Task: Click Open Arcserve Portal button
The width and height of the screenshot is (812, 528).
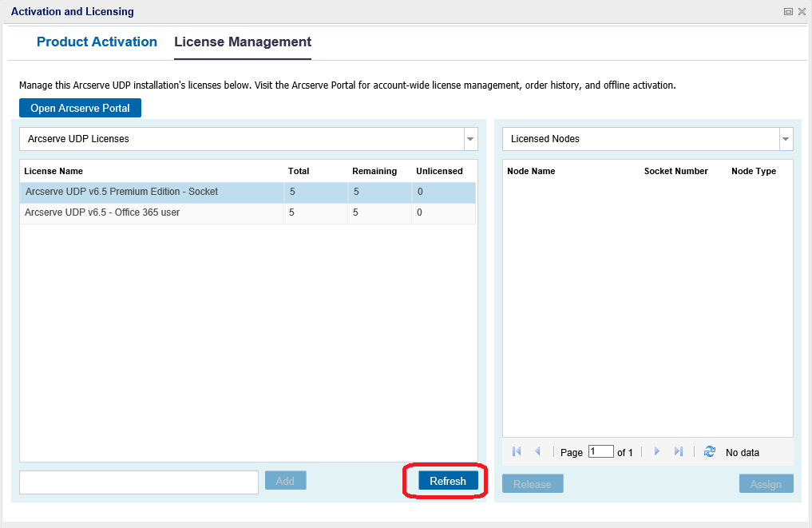Action: 81,108
